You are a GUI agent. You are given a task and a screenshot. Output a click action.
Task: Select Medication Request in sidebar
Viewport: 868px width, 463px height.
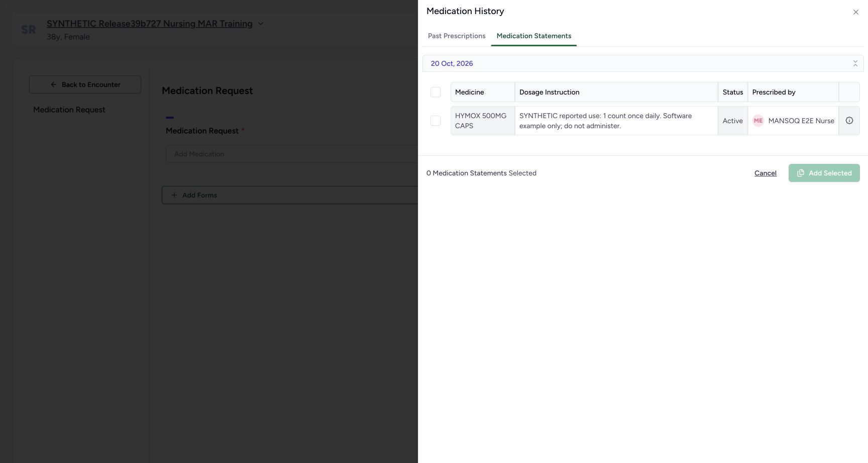(x=69, y=110)
